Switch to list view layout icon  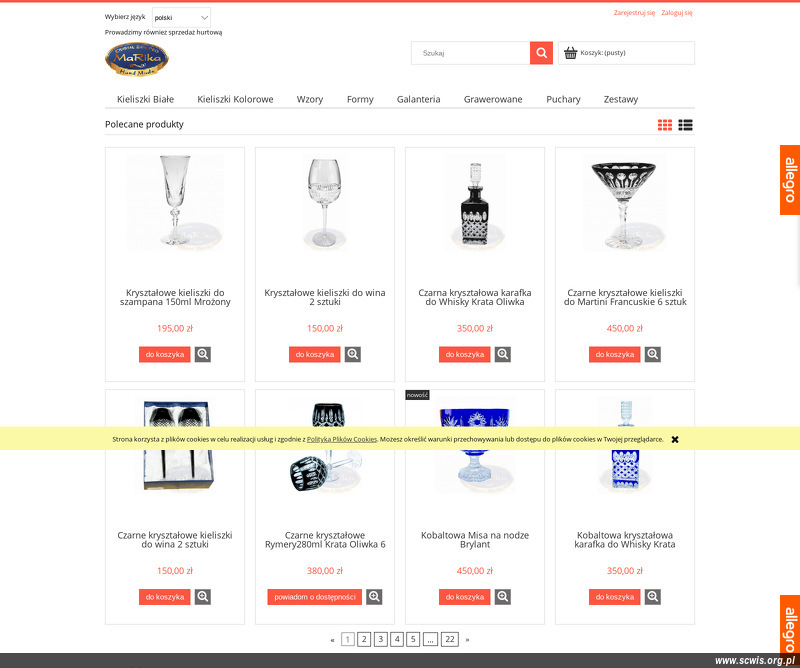click(x=685, y=125)
